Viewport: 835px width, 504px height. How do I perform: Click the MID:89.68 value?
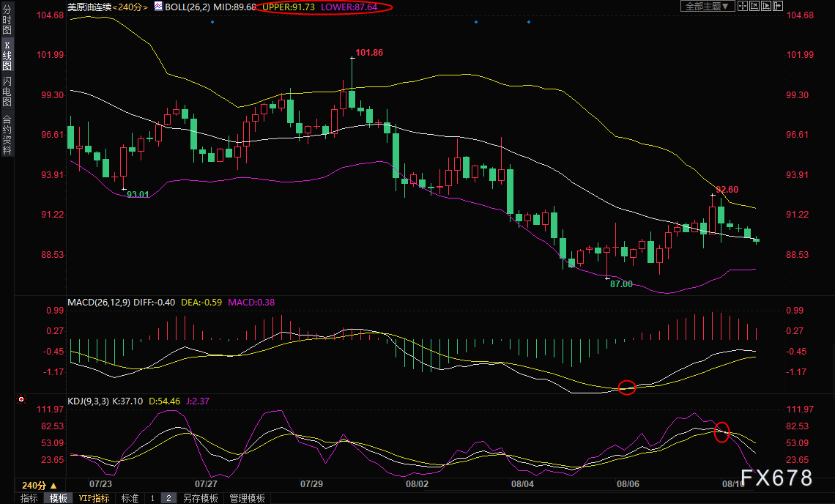pos(235,7)
